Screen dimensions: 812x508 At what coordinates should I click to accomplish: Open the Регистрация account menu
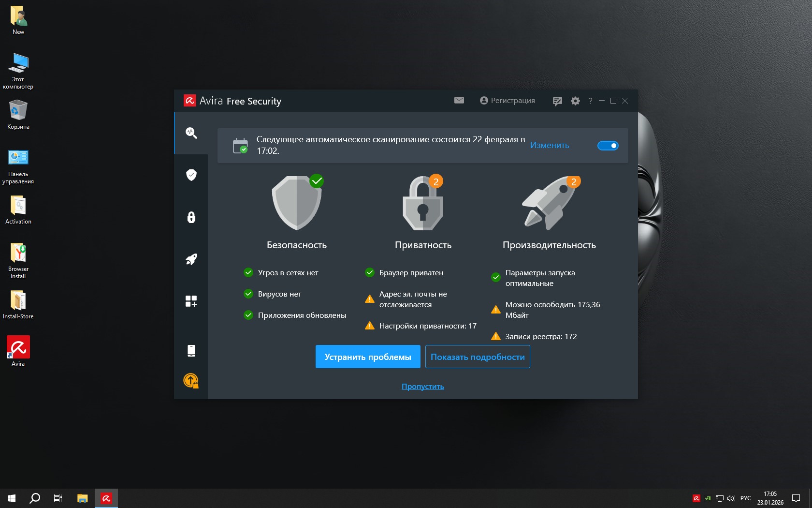507,101
